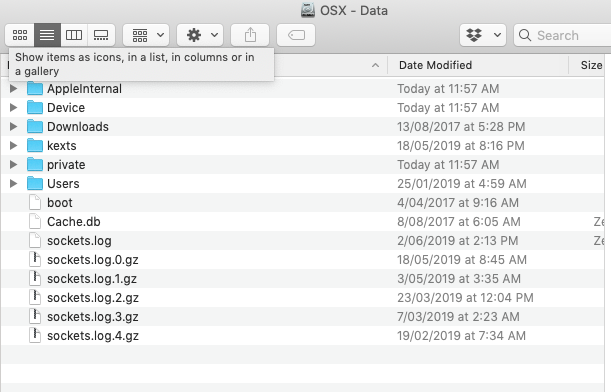The height and width of the screenshot is (392, 611).
Task: Sort by Date Modified column
Action: [x=435, y=65]
